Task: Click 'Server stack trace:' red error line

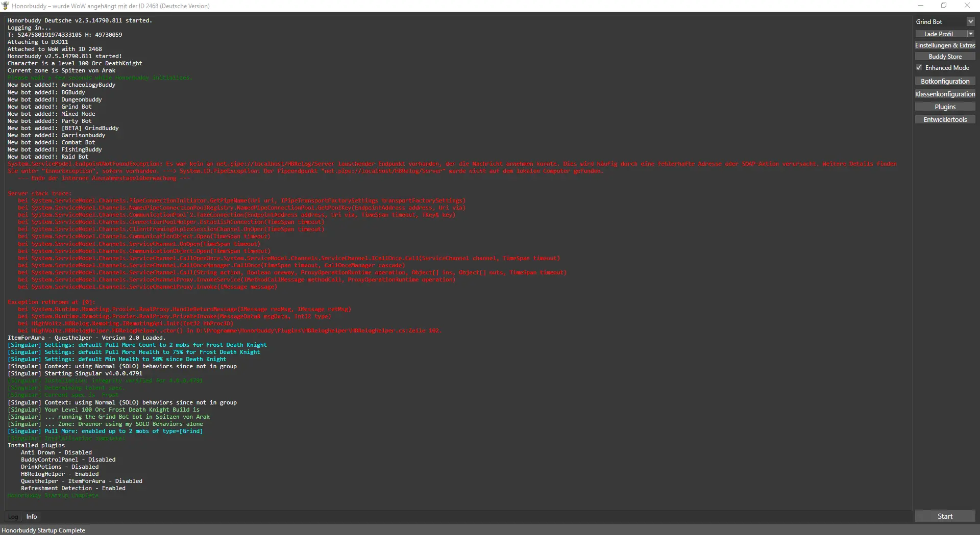Action: pyautogui.click(x=40, y=193)
